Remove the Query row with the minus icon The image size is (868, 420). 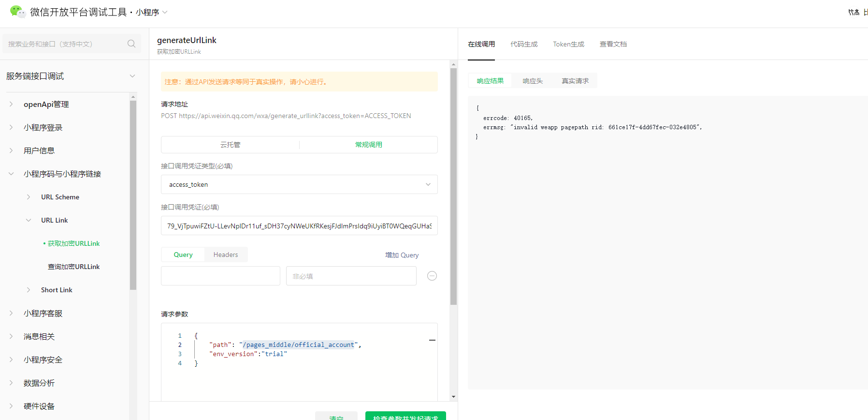click(432, 276)
